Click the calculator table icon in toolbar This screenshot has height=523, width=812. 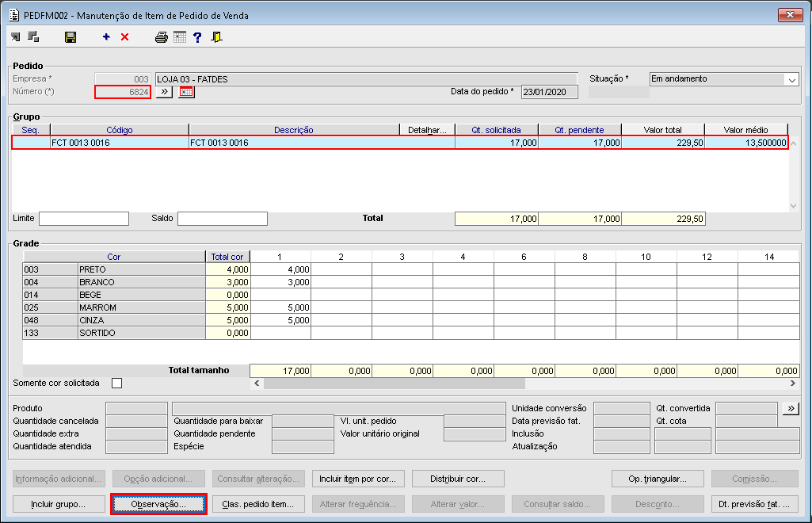(180, 37)
